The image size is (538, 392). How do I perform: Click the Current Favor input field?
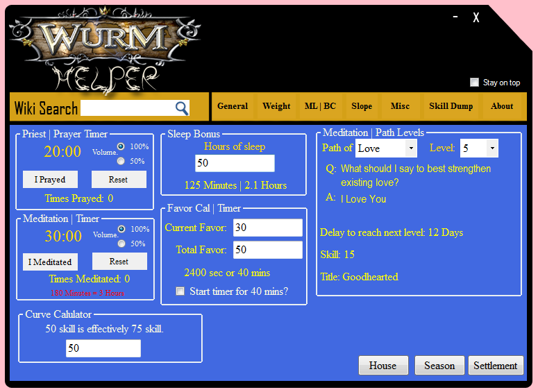tap(268, 228)
